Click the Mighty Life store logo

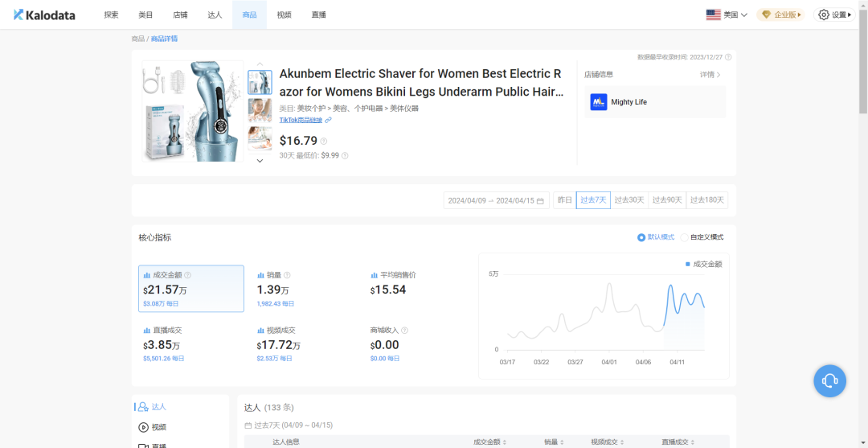pyautogui.click(x=599, y=102)
